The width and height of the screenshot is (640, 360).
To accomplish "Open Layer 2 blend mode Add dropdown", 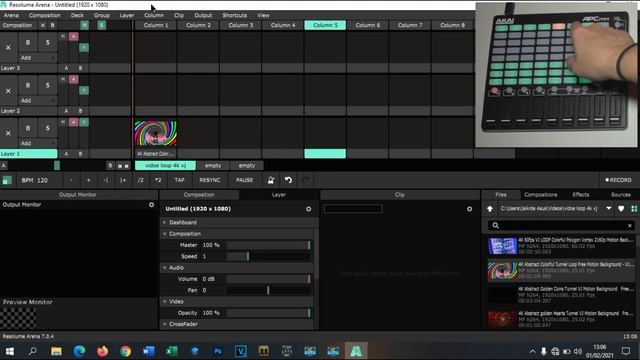I will coord(38,100).
